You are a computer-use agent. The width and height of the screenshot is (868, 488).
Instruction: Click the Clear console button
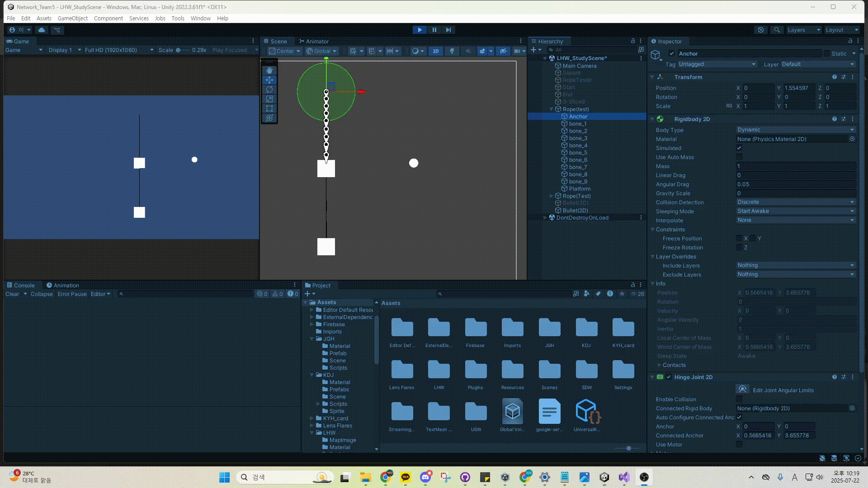tap(12, 294)
